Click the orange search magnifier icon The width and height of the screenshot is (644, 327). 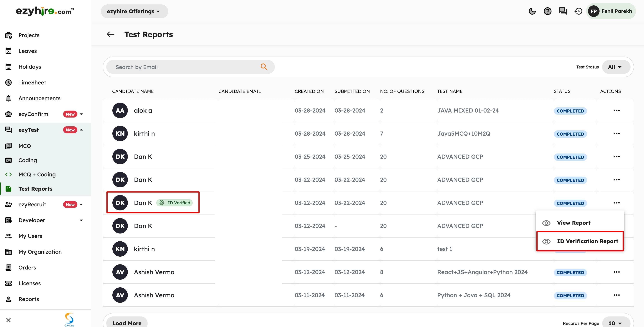click(x=264, y=67)
